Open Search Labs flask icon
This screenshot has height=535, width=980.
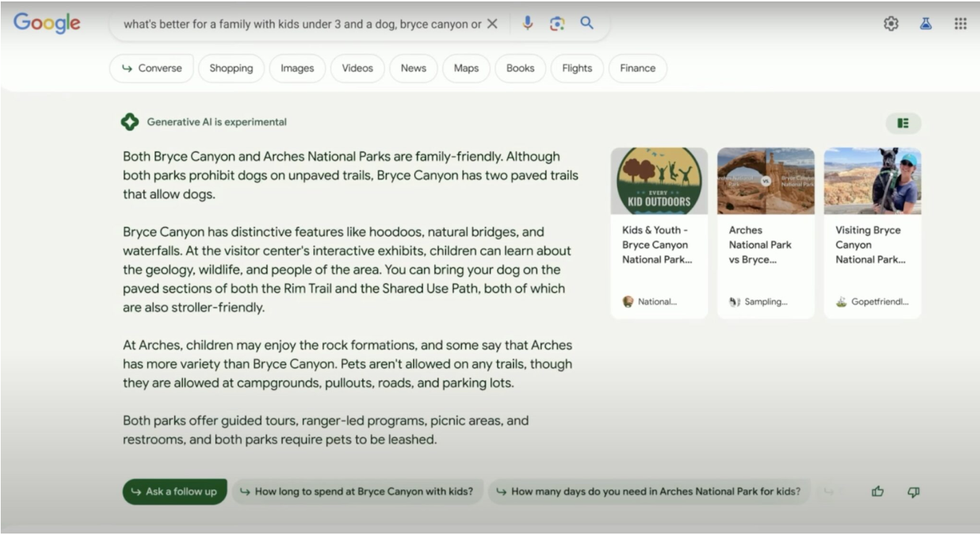click(x=926, y=24)
